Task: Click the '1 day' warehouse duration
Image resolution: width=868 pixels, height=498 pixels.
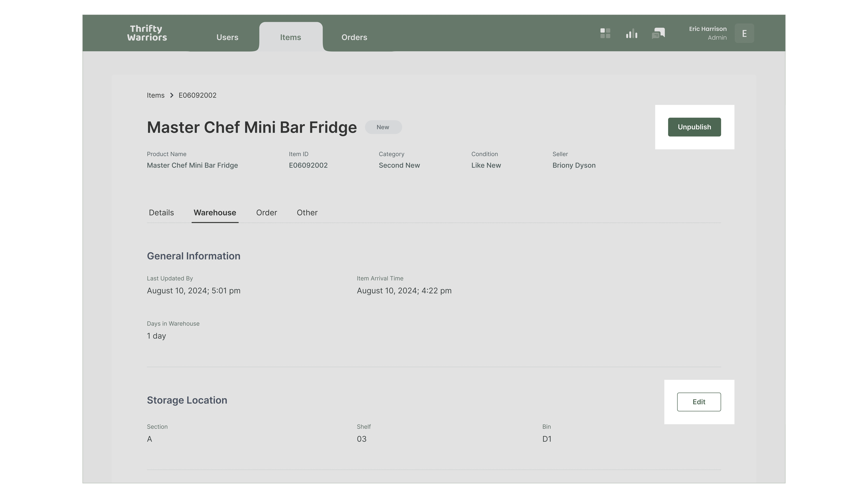Action: (156, 336)
